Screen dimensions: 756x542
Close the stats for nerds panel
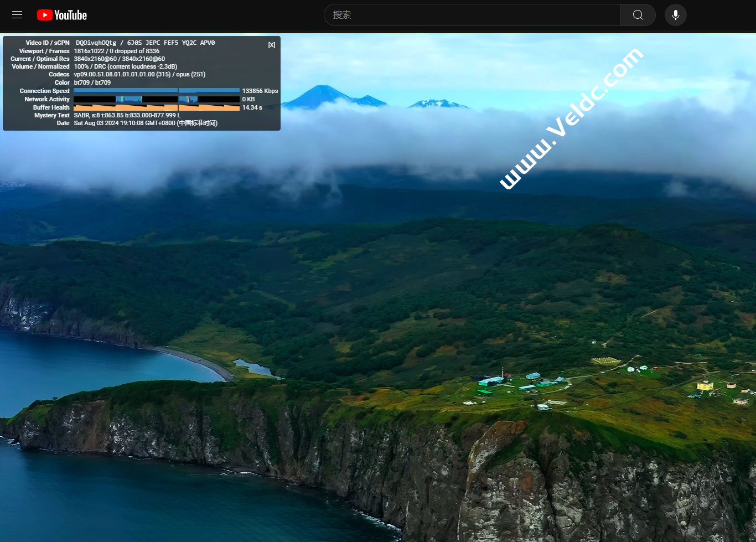[271, 45]
